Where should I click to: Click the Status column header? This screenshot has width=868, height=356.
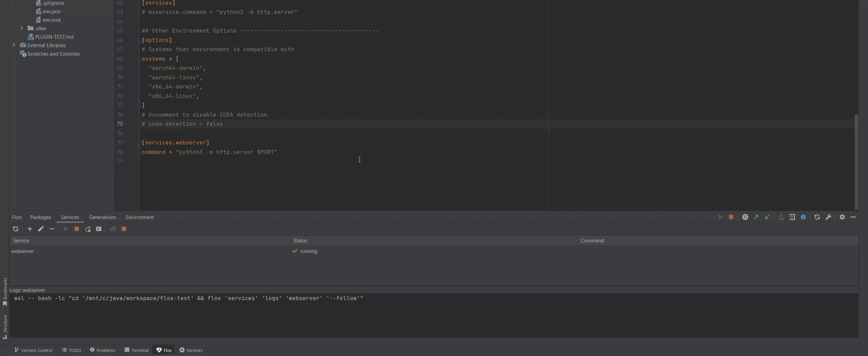point(434,241)
